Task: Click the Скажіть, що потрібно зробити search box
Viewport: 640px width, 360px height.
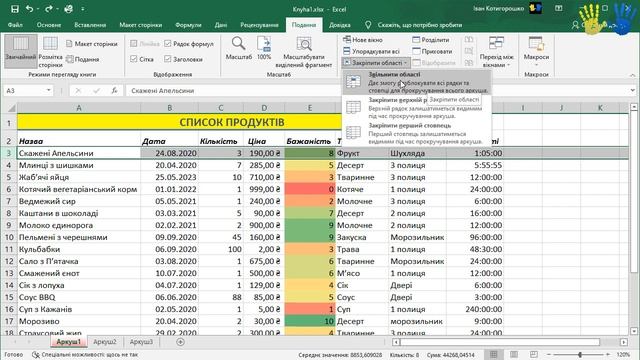Action: pos(420,25)
